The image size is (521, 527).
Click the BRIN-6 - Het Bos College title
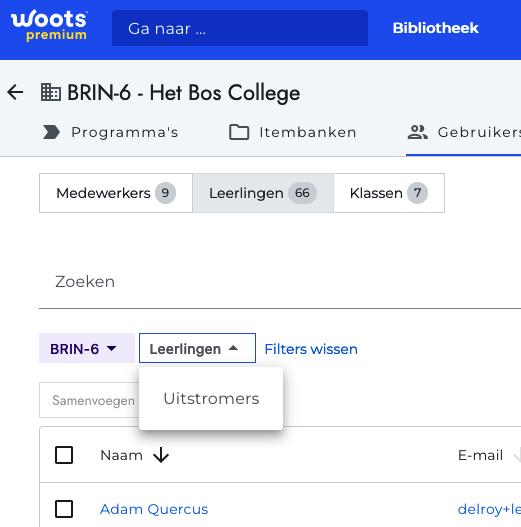[184, 93]
